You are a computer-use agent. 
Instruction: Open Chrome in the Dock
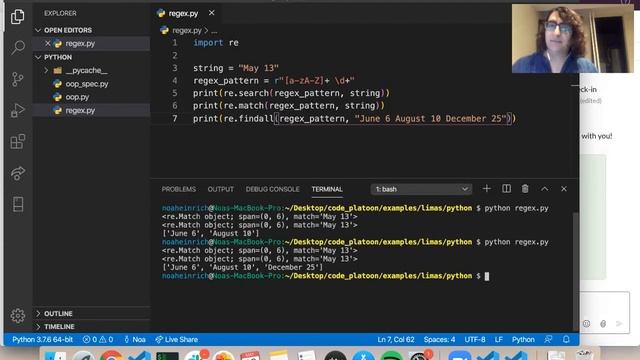click(111, 356)
